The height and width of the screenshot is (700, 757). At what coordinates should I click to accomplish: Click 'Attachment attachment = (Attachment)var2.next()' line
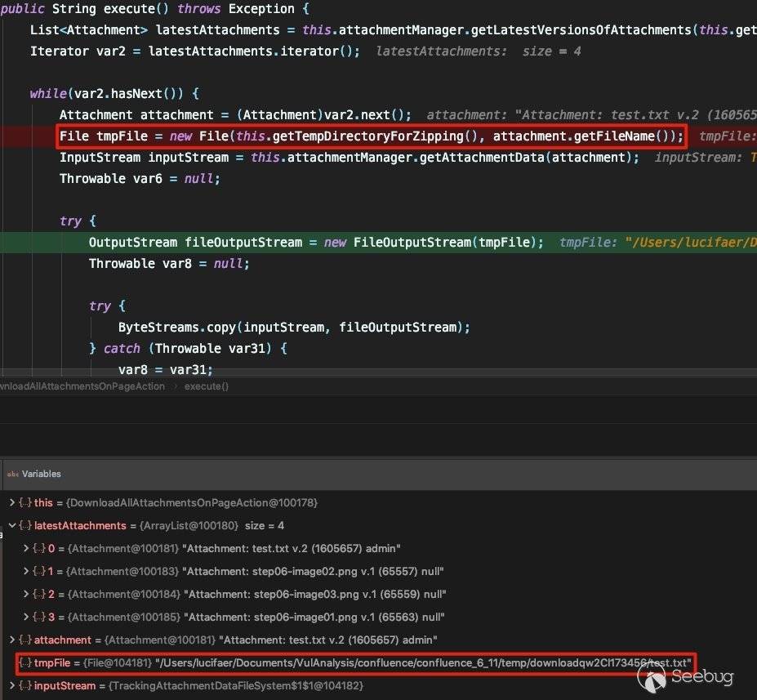(x=235, y=115)
